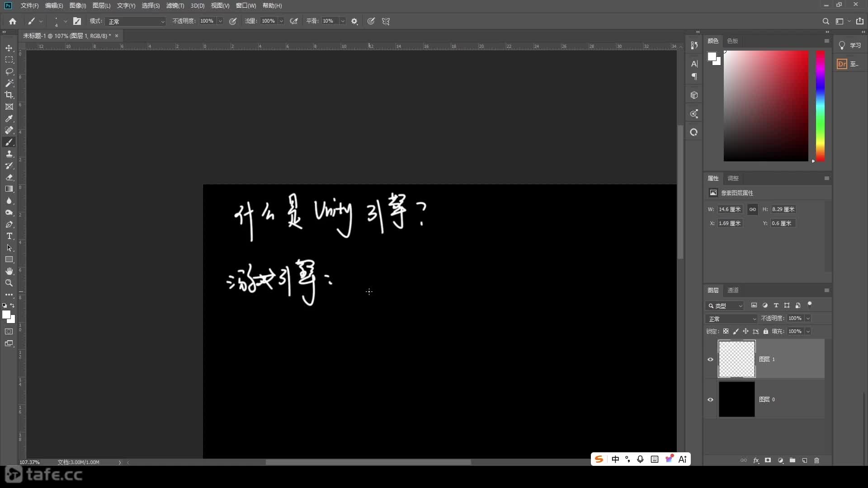Select the Zoom tool

pos(9,283)
